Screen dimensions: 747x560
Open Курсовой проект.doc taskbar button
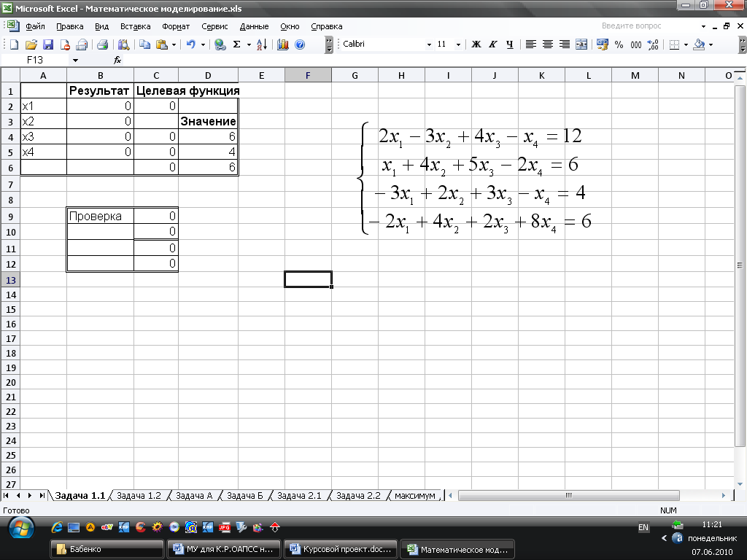(x=341, y=549)
